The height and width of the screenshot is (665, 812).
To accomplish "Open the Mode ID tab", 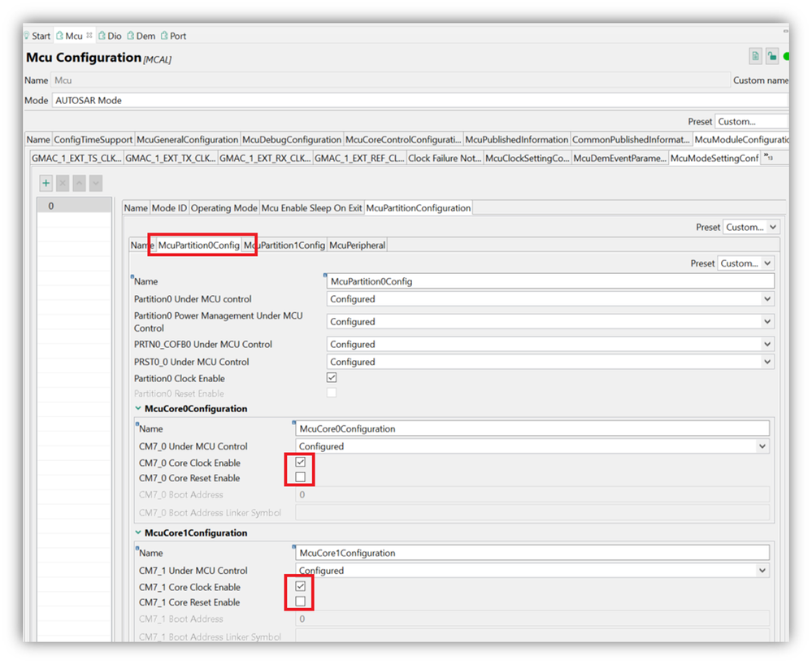I will point(169,207).
